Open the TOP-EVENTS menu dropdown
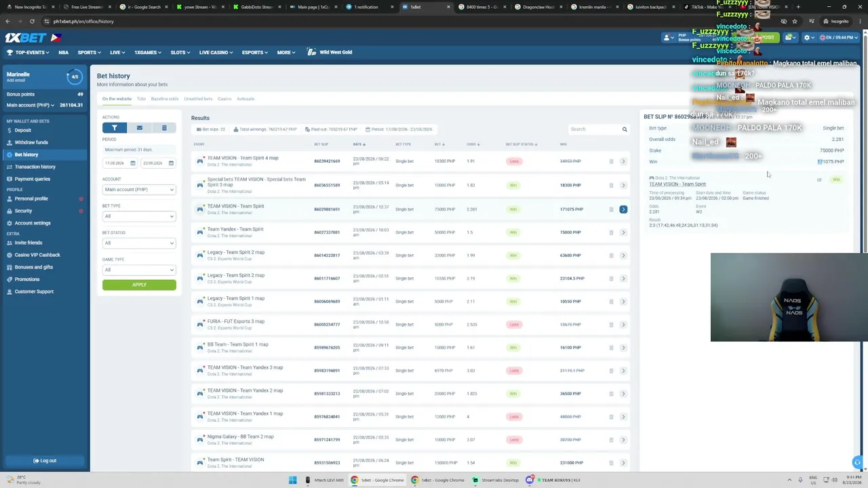 coord(29,52)
